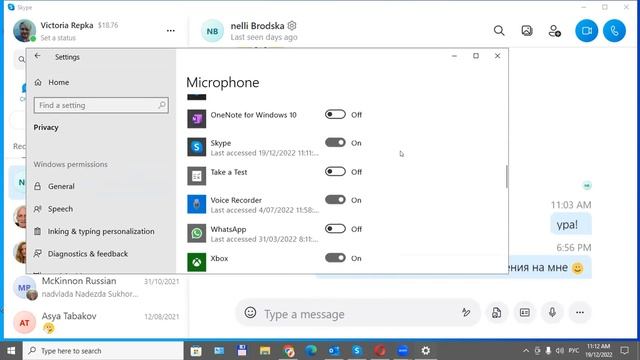
Task: Open Outlook from the taskbar
Action: pos(334,351)
